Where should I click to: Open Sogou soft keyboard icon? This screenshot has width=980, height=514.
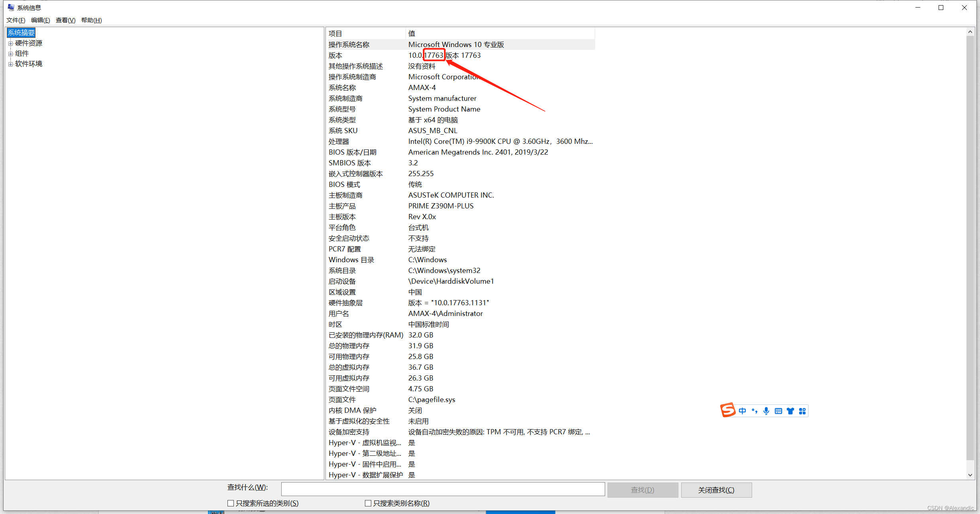pos(778,411)
